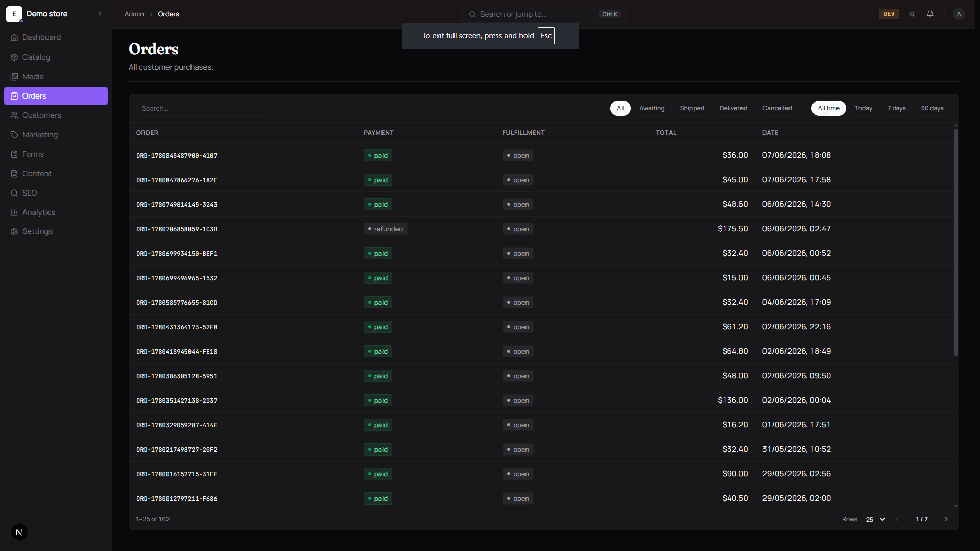Click the user avatar A icon
Screen dimensions: 980x551
click(959, 14)
